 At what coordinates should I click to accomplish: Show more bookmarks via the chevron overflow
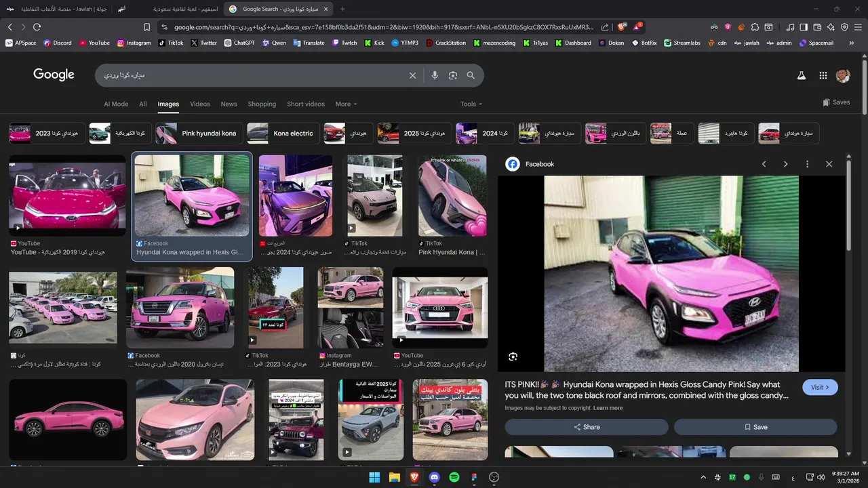coord(851,43)
